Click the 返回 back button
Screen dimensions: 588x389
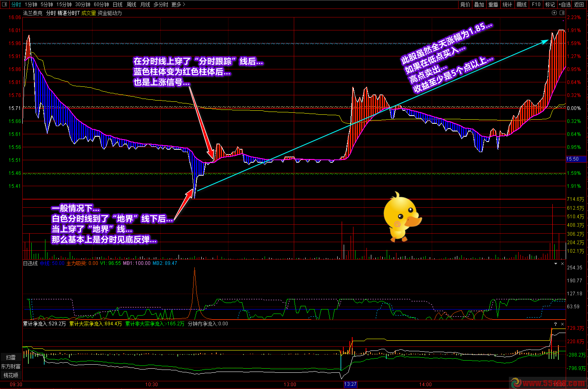[579, 4]
